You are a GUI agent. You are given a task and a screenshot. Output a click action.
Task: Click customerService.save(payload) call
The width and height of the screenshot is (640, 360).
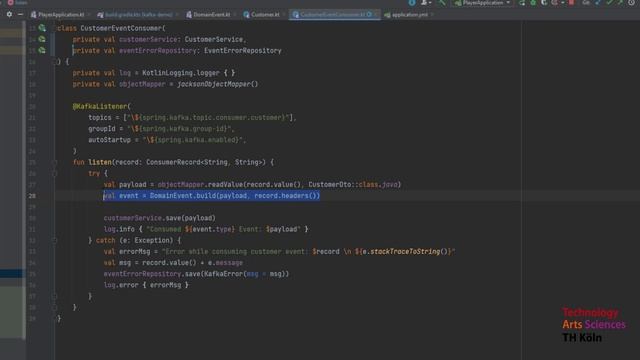coord(160,218)
